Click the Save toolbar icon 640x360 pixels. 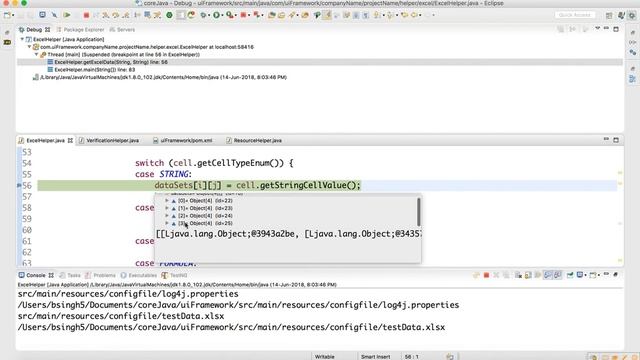coord(20,15)
